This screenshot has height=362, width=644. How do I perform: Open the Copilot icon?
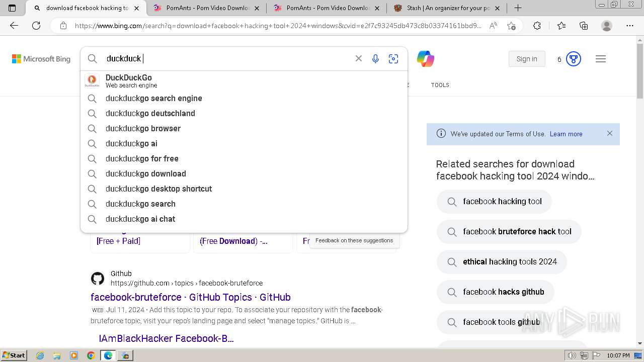click(426, 59)
